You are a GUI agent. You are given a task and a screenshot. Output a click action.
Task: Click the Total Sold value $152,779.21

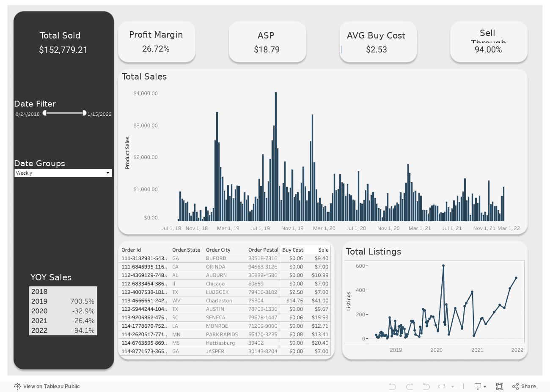(63, 50)
